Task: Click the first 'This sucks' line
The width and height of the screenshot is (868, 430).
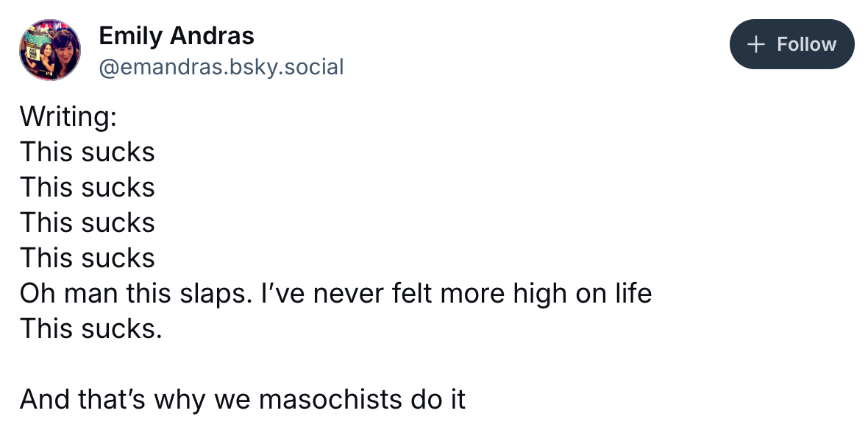Action: tap(88, 152)
